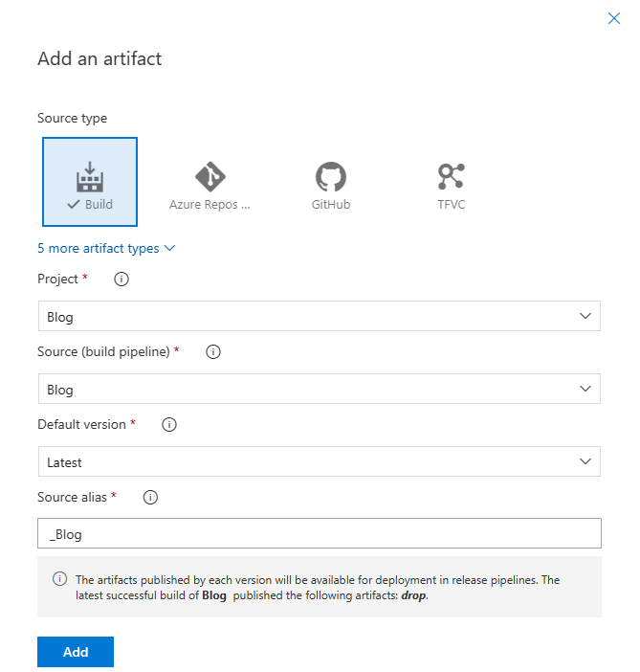Click the info icon beside Default version

tap(169, 425)
